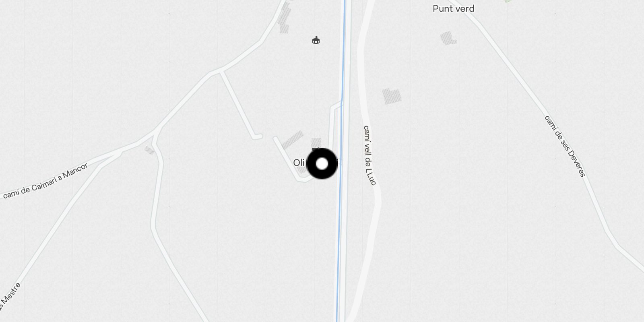644x322 pixels.
Task: Select the driveway loop connecting to the main road
Action: 332,129
